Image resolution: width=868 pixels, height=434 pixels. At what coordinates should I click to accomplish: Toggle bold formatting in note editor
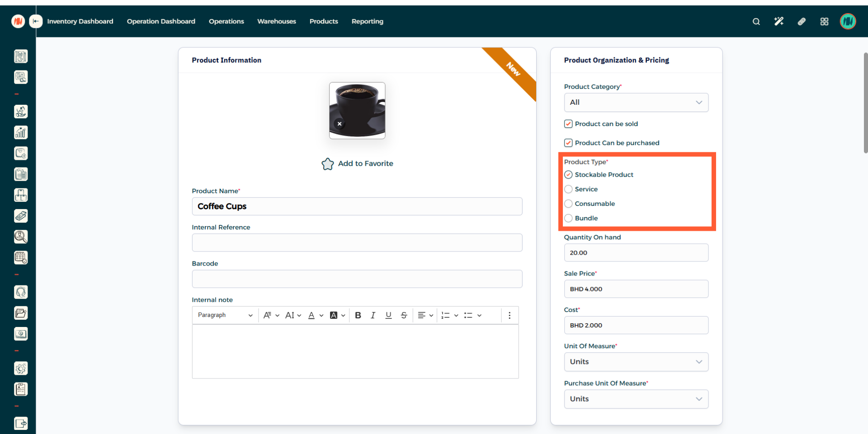[x=358, y=315]
